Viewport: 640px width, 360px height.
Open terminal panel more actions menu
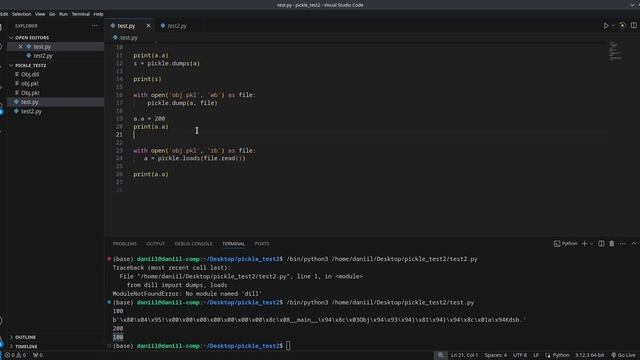[622, 244]
